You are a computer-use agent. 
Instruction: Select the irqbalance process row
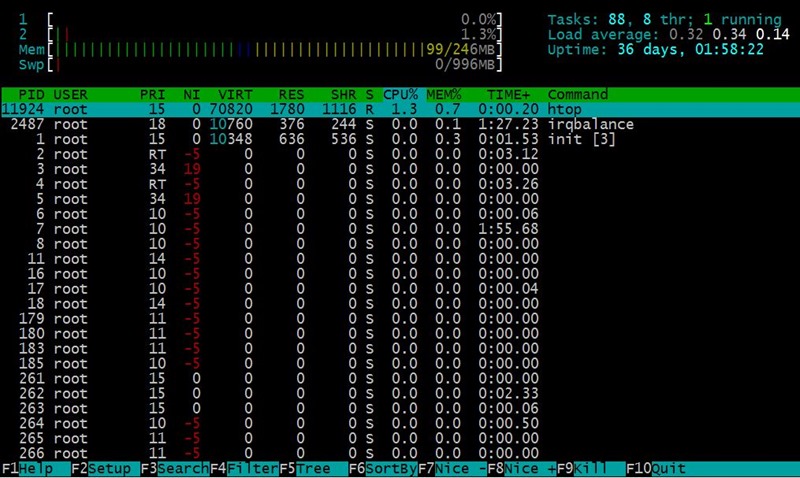[400, 124]
